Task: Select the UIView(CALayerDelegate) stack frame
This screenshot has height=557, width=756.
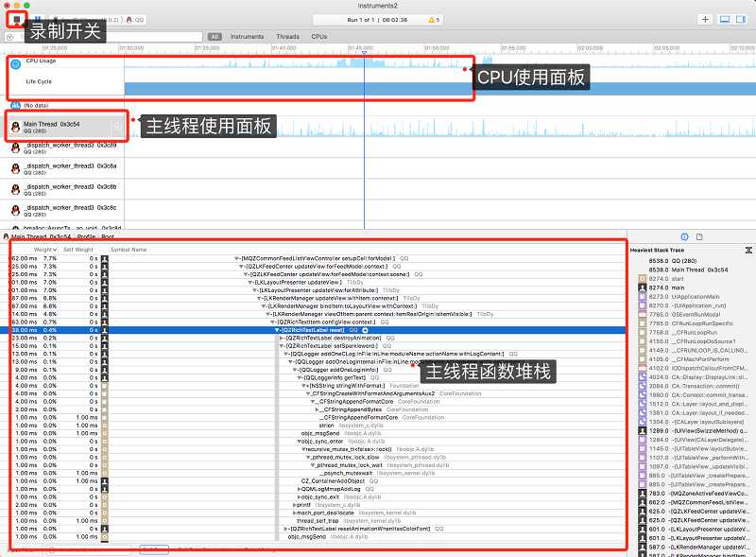Action: pyautogui.click(x=692, y=440)
